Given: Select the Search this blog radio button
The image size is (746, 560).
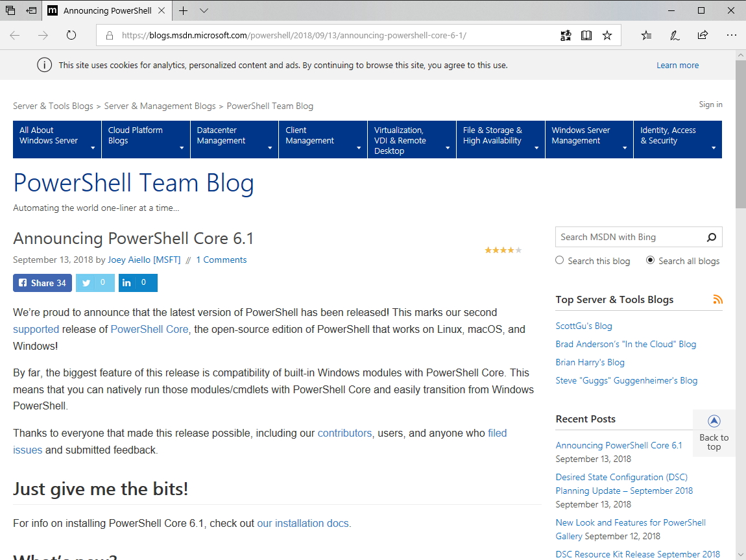Looking at the screenshot, I should [559, 260].
